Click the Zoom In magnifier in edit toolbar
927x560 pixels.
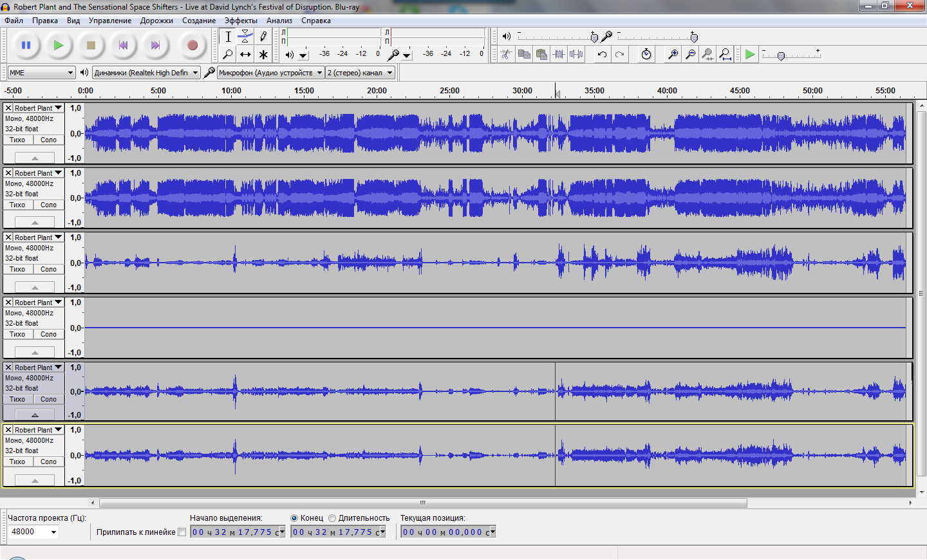click(673, 55)
